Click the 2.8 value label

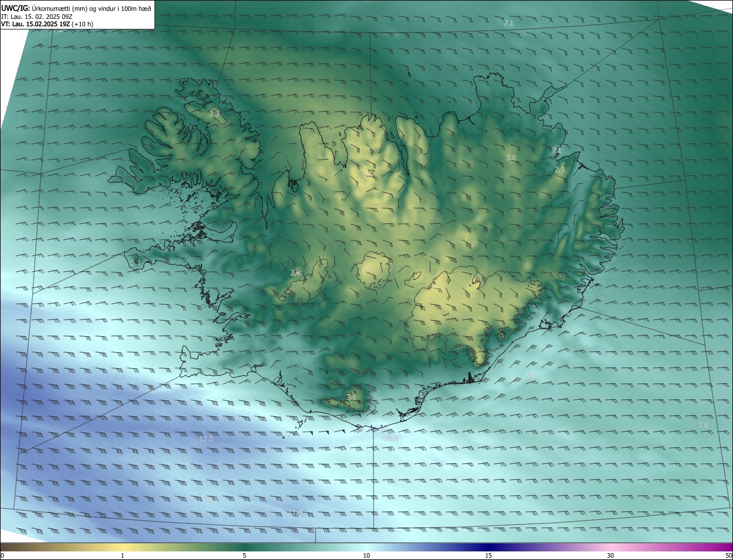pyautogui.click(x=295, y=273)
